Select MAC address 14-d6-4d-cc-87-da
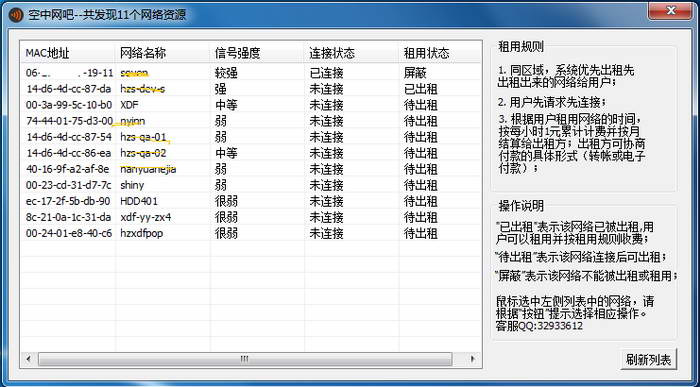This screenshot has width=700, height=387. tap(68, 89)
